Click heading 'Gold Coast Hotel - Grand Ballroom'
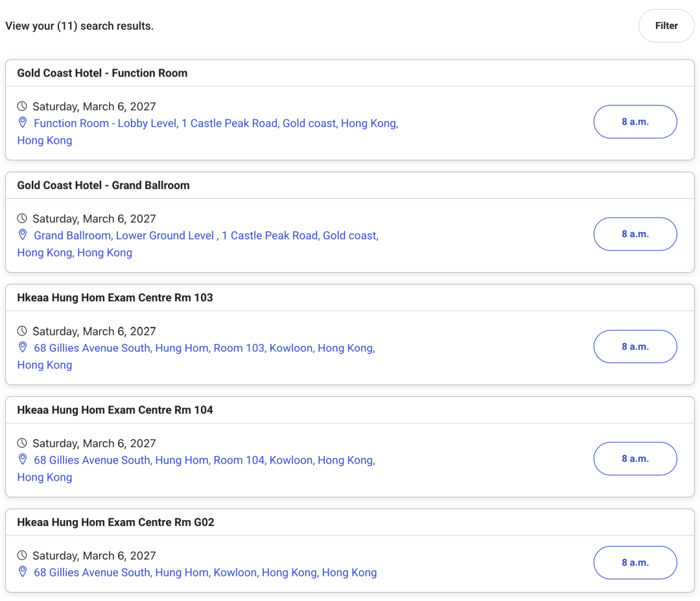 103,186
